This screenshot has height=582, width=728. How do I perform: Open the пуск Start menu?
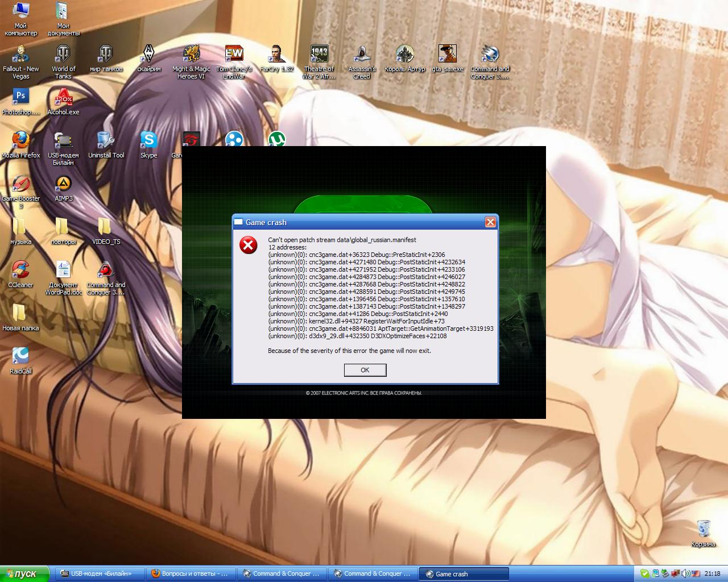pyautogui.click(x=26, y=574)
